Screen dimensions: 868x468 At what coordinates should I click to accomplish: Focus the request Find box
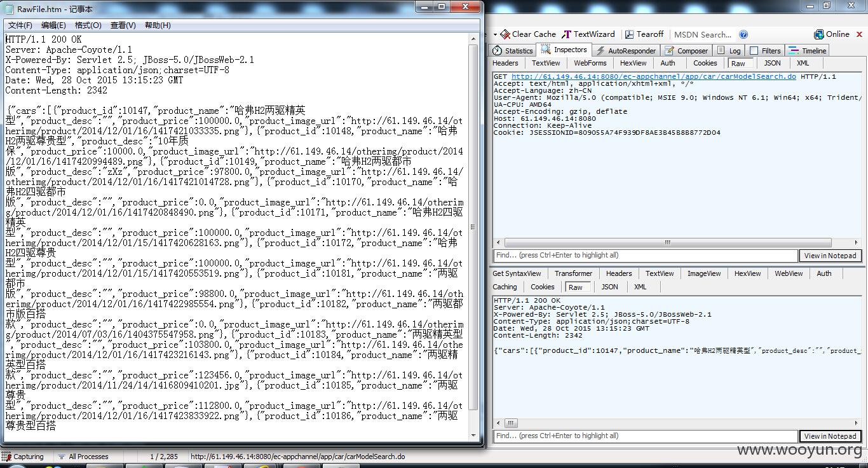pos(645,256)
